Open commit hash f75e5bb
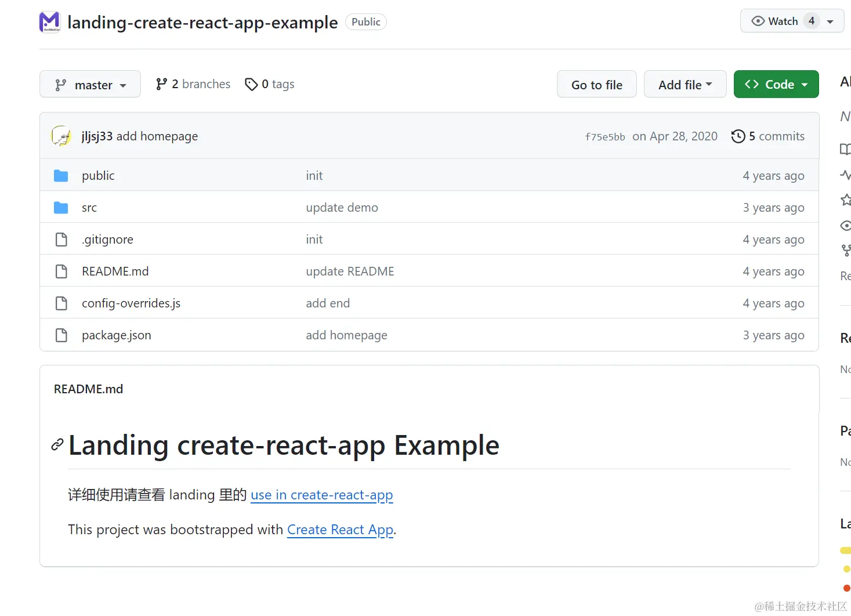Image resolution: width=851 pixels, height=616 pixels. [x=605, y=137]
